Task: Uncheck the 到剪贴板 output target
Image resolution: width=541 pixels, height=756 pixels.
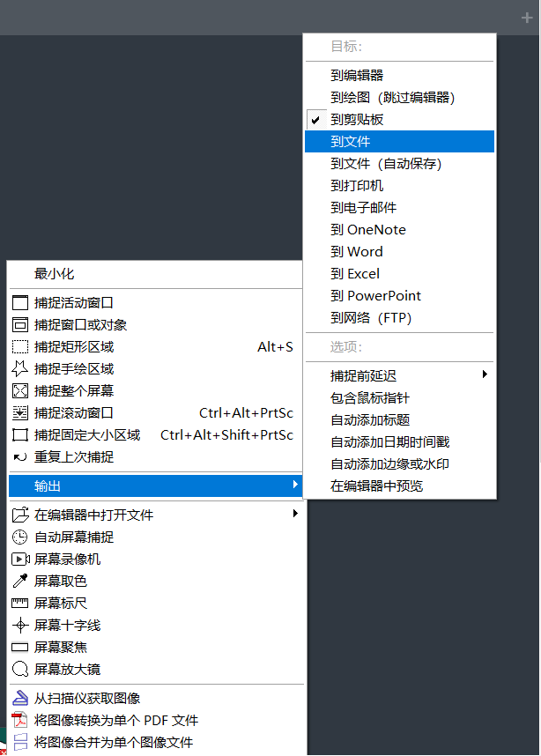Action: click(x=357, y=119)
